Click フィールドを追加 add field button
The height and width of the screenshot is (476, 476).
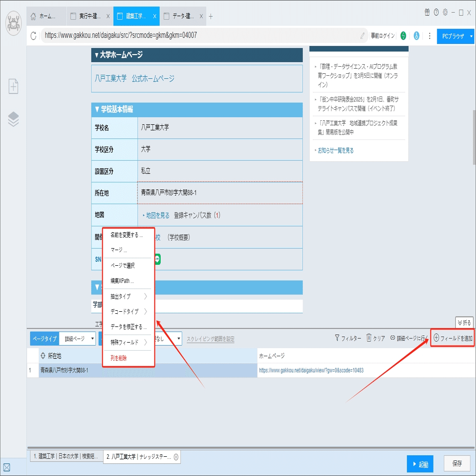[x=453, y=338]
